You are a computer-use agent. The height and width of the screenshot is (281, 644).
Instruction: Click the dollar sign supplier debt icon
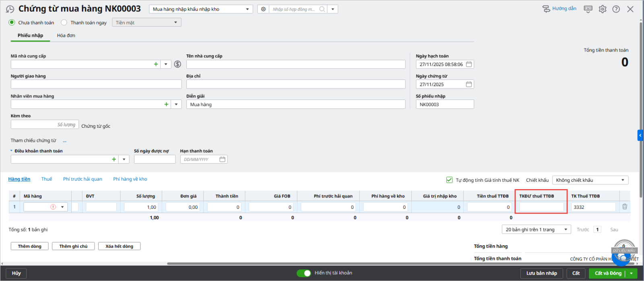(178, 64)
